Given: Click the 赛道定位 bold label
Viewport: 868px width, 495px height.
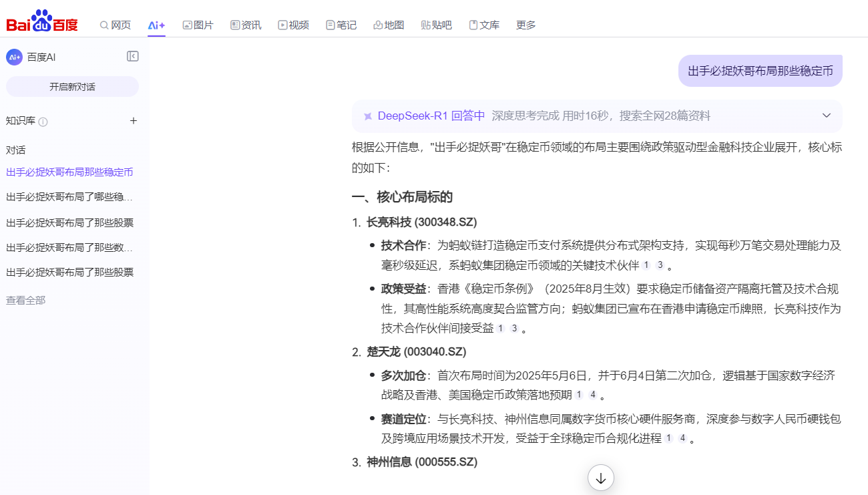Looking at the screenshot, I should (x=403, y=420).
